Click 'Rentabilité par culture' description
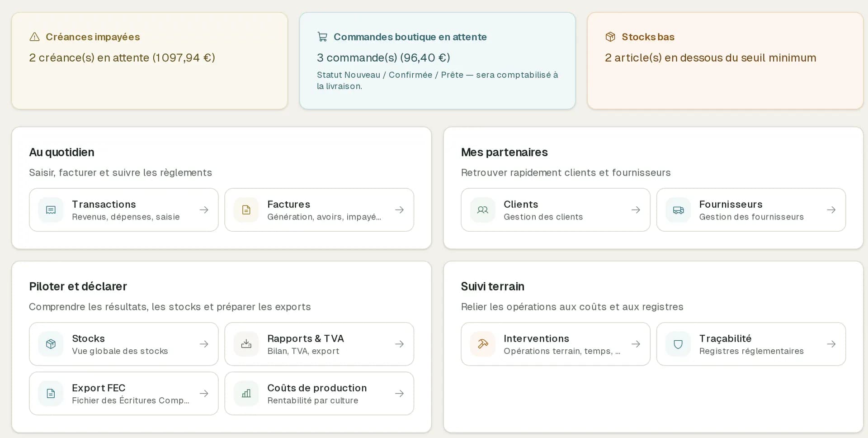868x438 pixels. [x=312, y=400]
